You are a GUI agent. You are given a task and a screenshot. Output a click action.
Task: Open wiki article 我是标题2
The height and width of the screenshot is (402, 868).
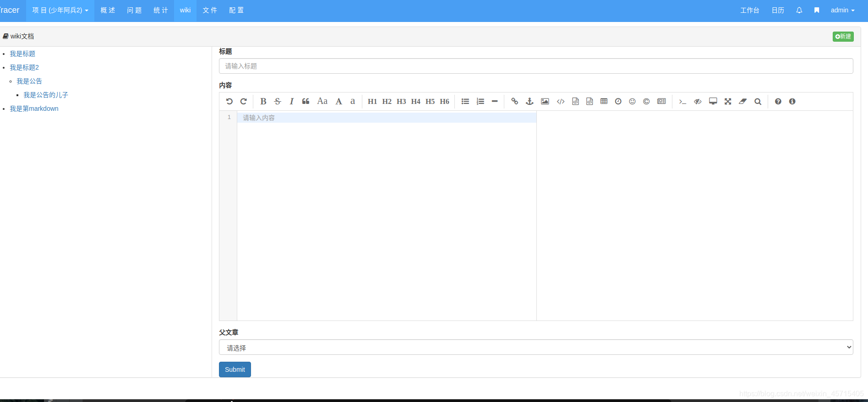pos(24,68)
